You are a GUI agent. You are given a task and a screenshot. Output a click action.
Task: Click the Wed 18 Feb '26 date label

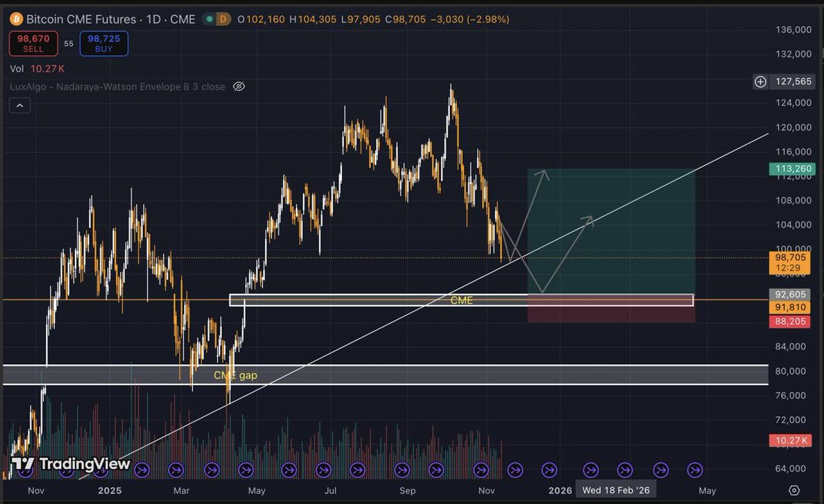[616, 490]
